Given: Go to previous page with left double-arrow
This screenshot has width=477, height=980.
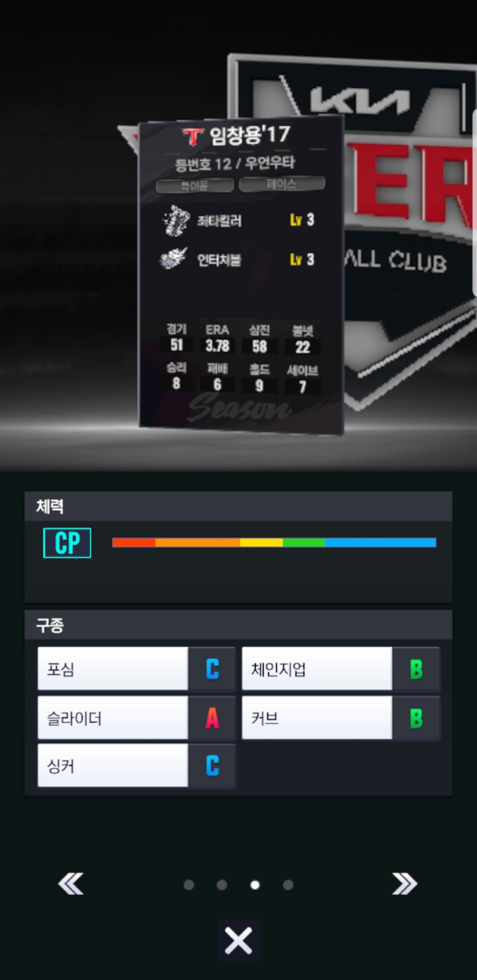Looking at the screenshot, I should pos(71,884).
